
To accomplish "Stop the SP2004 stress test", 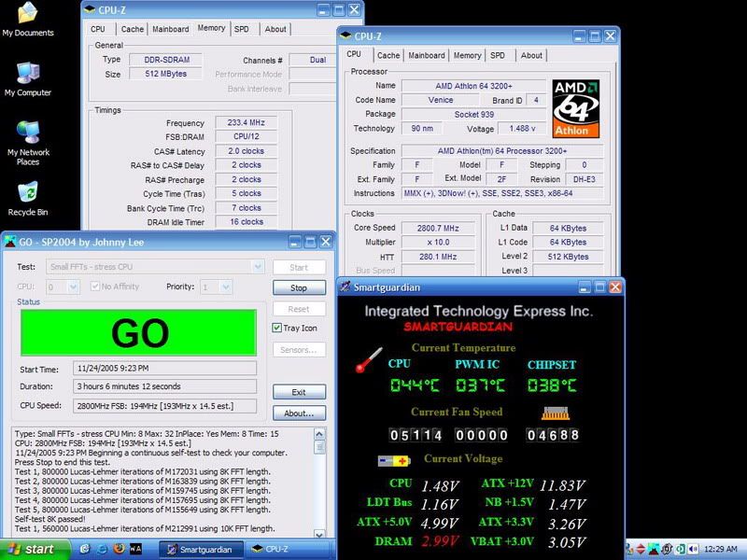I will coord(299,287).
